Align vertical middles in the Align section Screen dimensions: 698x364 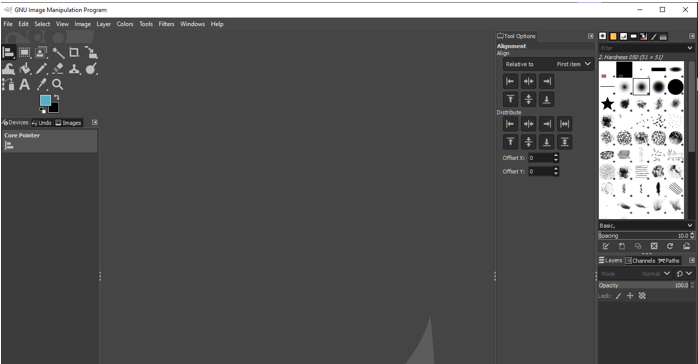pos(528,99)
